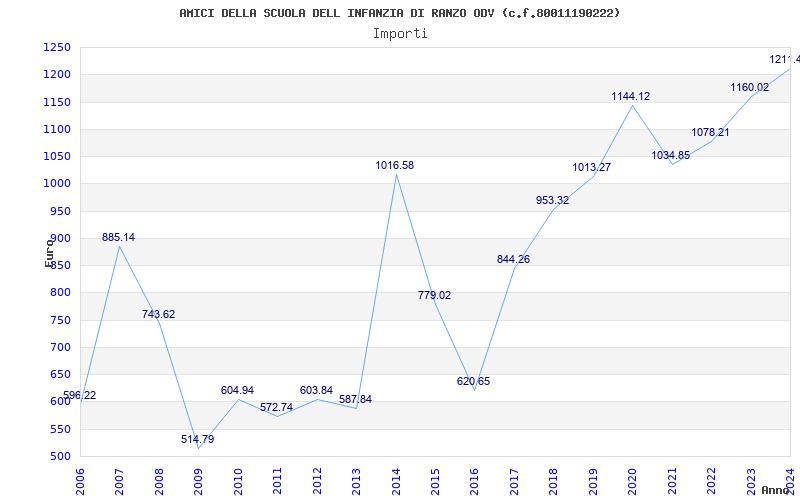Screen dimensions: 800x500
Task: Select data label 1013.27
Action: click(x=592, y=167)
